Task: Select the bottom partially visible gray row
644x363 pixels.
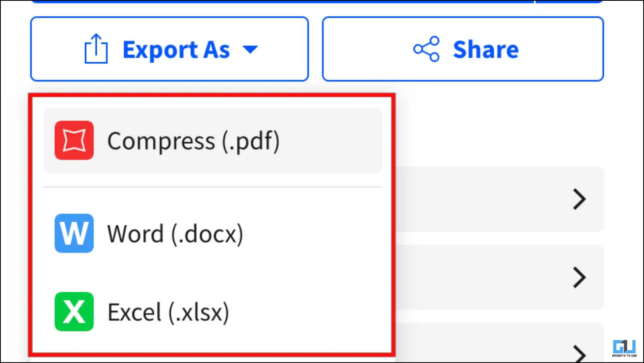Action: pyautogui.click(x=499, y=343)
